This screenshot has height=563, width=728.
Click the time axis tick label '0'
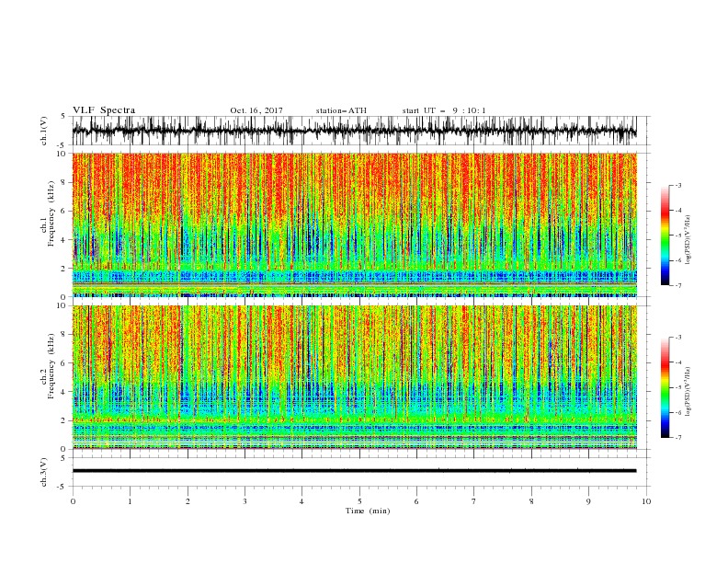[73, 501]
